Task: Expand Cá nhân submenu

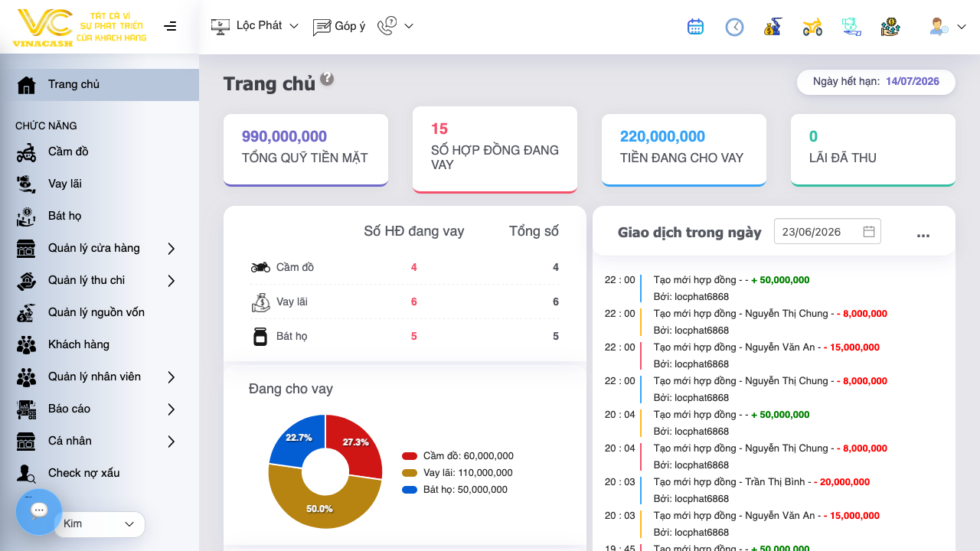Action: 171,441
